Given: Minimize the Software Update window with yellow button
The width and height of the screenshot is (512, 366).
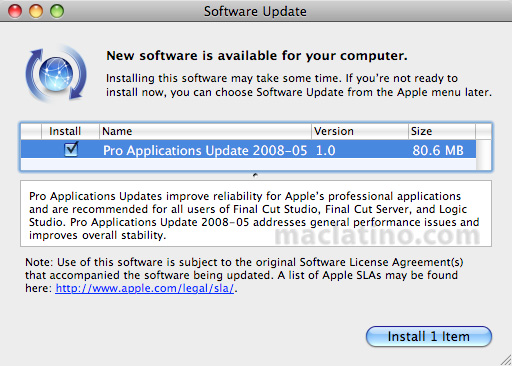Looking at the screenshot, I should (36, 11).
